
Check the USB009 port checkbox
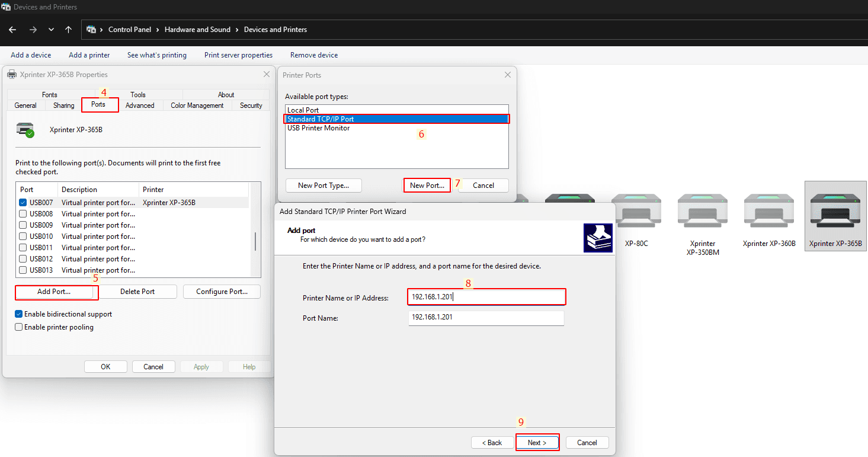[23, 225]
